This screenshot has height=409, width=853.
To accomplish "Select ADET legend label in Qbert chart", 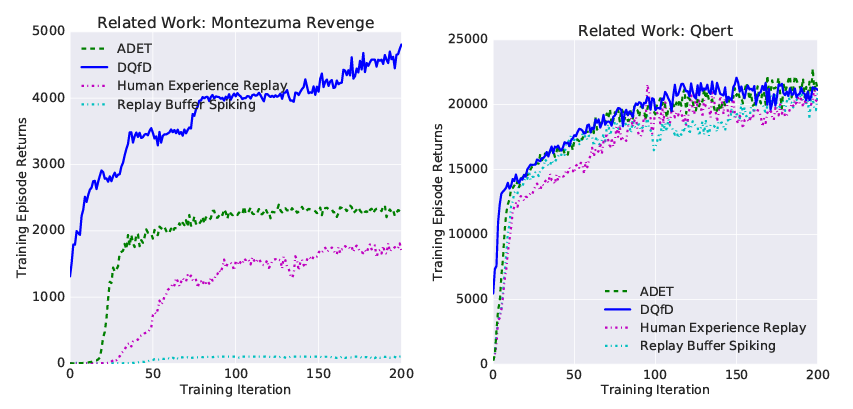I will coord(658,290).
